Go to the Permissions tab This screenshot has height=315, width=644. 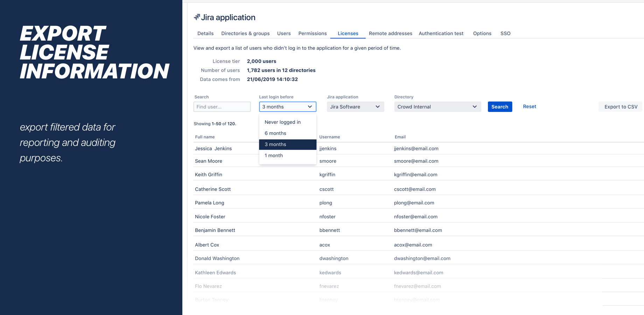pos(313,34)
